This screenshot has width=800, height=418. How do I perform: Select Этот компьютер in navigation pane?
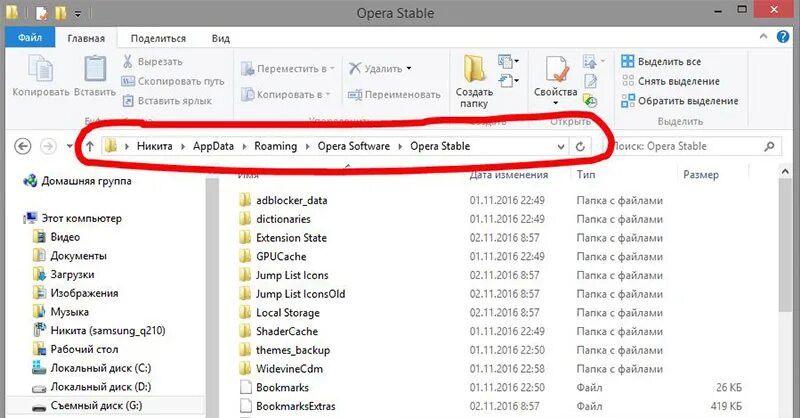click(x=73, y=218)
